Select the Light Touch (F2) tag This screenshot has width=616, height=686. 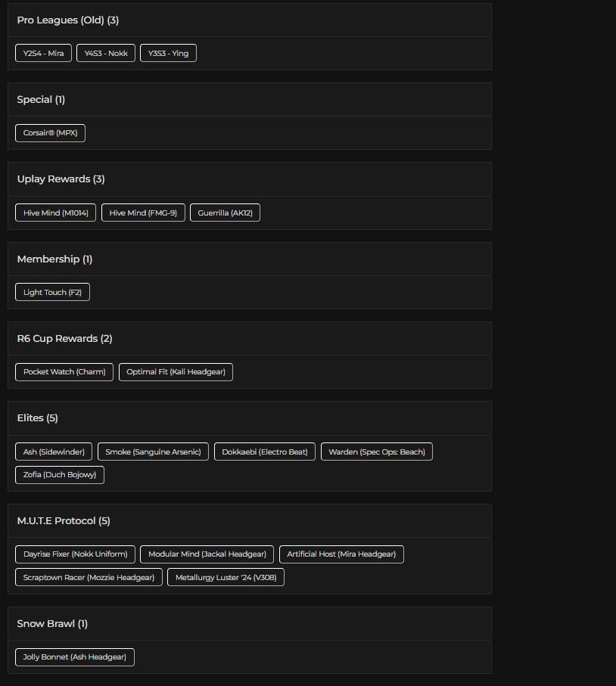[x=52, y=292]
